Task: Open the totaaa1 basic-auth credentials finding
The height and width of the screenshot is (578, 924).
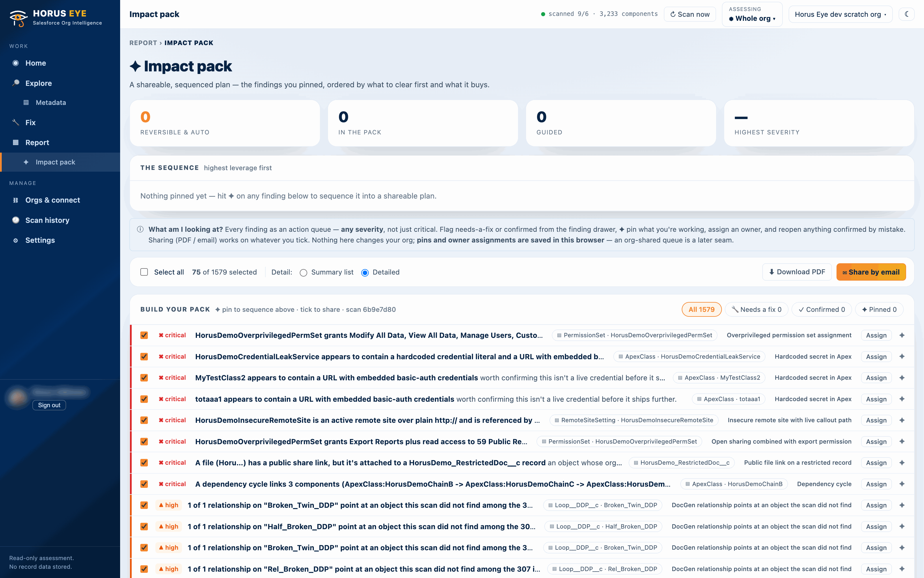Action: point(436,399)
